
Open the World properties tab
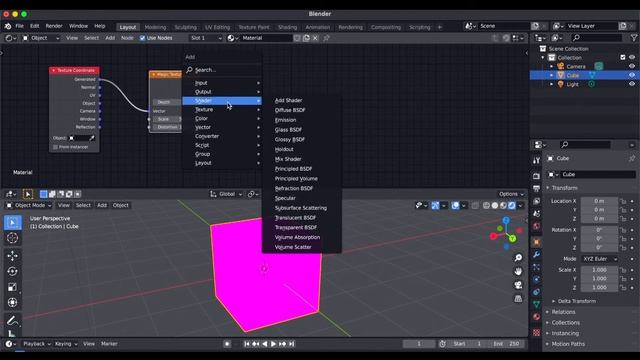click(536, 226)
